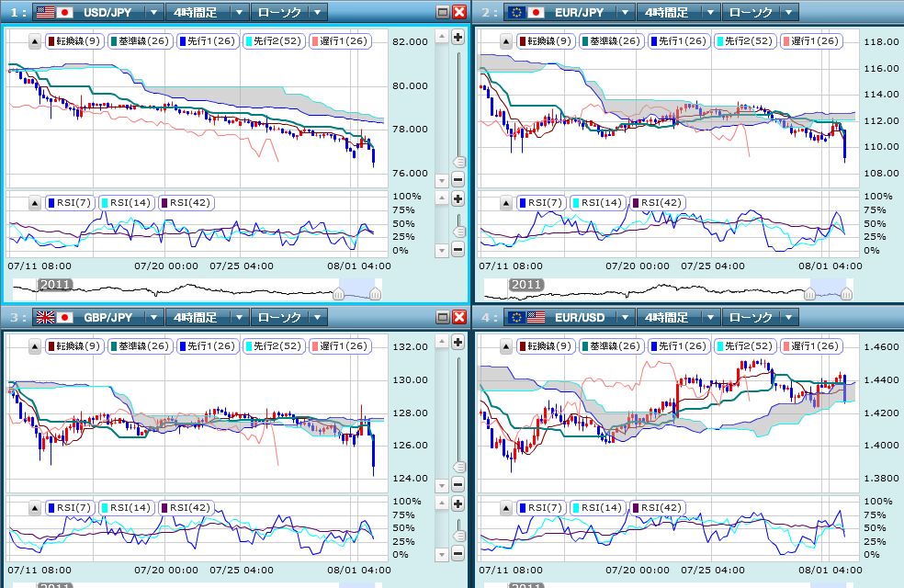Open 4時間足 timeframe dropdown in EUR/JPY panel
The height and width of the screenshot is (588, 904).
(710, 12)
